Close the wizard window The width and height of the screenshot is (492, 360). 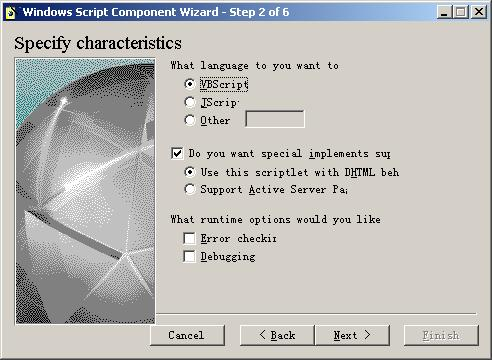(x=479, y=12)
